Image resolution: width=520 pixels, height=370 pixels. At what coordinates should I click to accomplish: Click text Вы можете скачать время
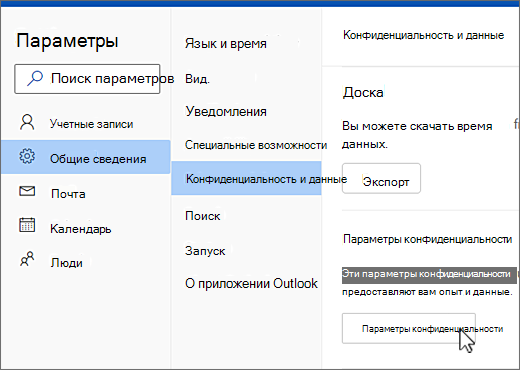417,126
